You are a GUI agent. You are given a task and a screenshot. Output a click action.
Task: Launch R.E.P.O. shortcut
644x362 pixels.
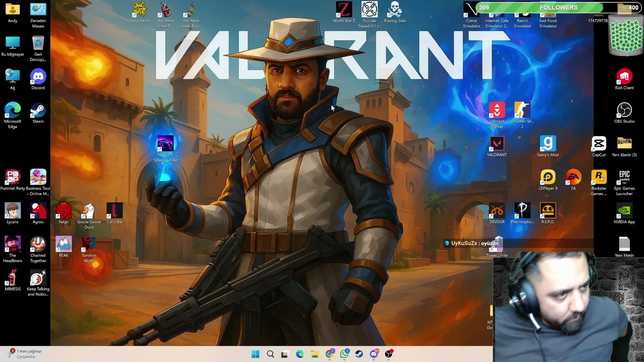coord(548,214)
